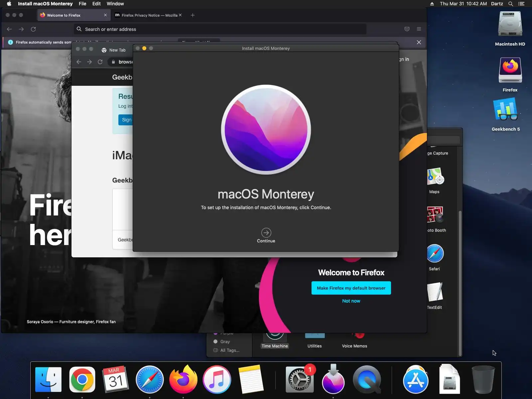The image size is (532, 399).
Task: Click the Finder window vertical scrollbar
Action: pos(460,283)
